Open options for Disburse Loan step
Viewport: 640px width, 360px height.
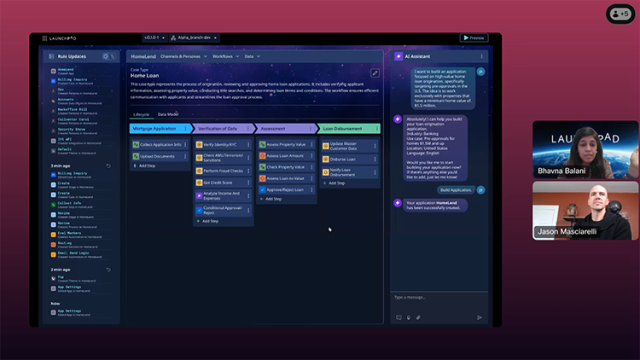375,159
